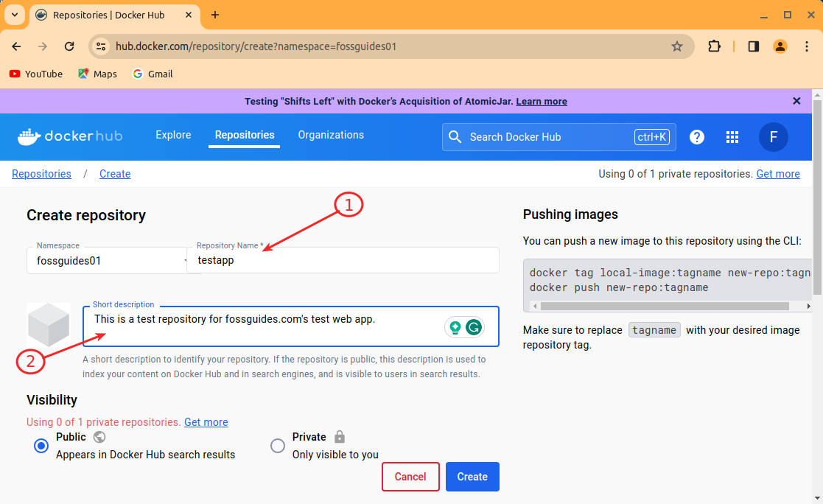Open the tab search dropdown arrow
Viewport: 823px width, 504px height.
[14, 15]
